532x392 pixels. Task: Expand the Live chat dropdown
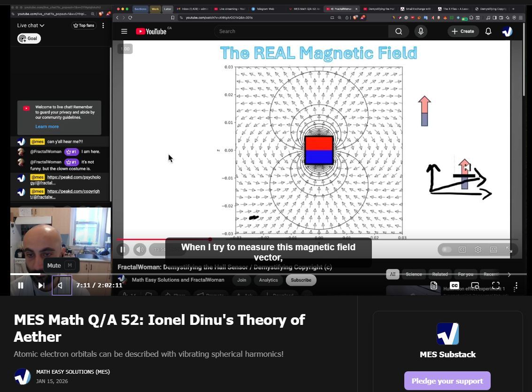click(31, 25)
